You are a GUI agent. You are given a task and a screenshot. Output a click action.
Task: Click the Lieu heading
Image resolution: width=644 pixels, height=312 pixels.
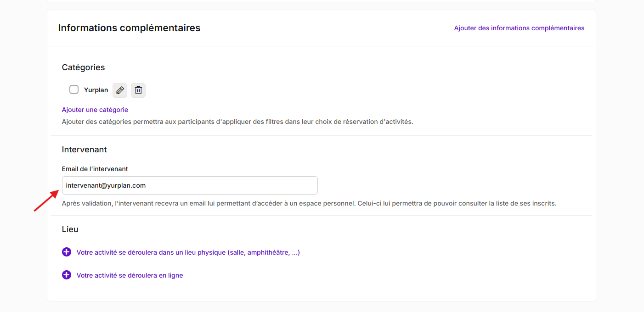[x=70, y=229]
